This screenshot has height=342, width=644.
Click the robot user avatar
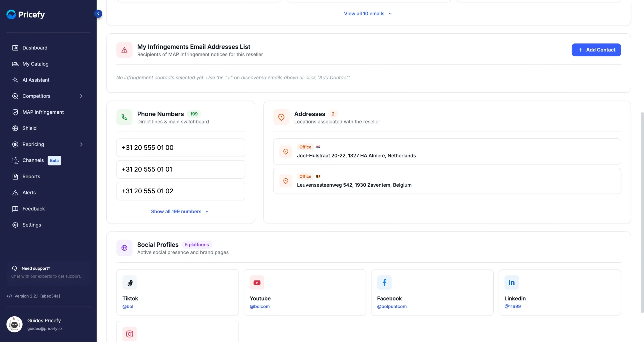[14, 324]
